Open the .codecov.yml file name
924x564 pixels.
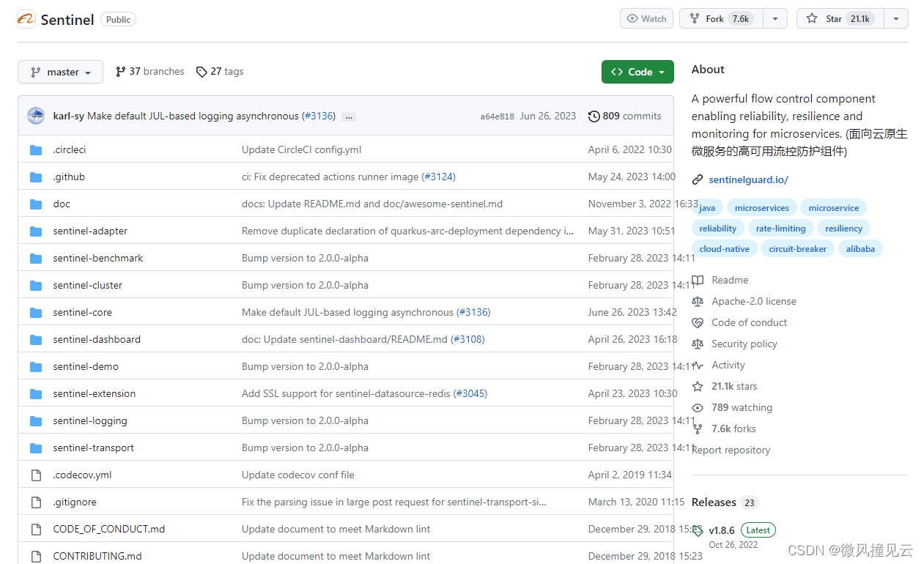(x=82, y=475)
